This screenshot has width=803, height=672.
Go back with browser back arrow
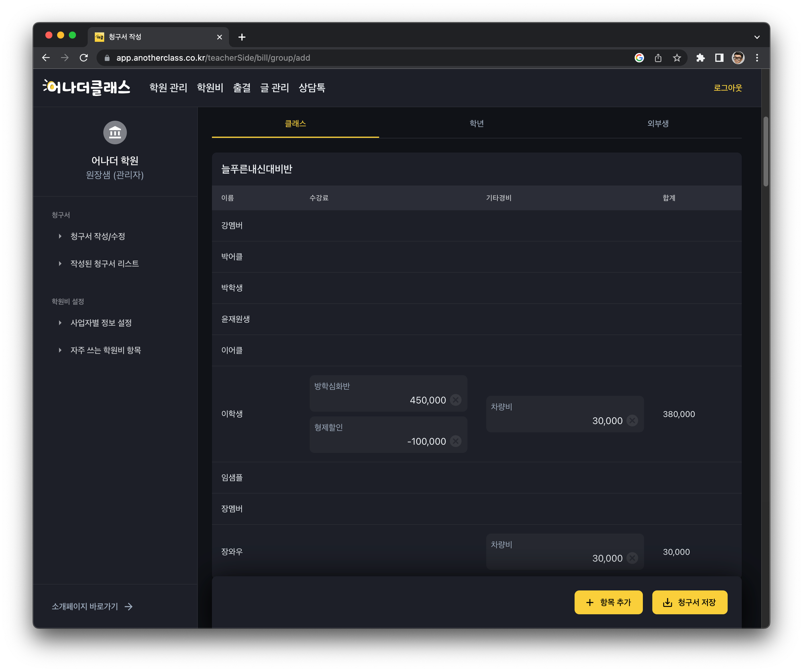(x=46, y=58)
